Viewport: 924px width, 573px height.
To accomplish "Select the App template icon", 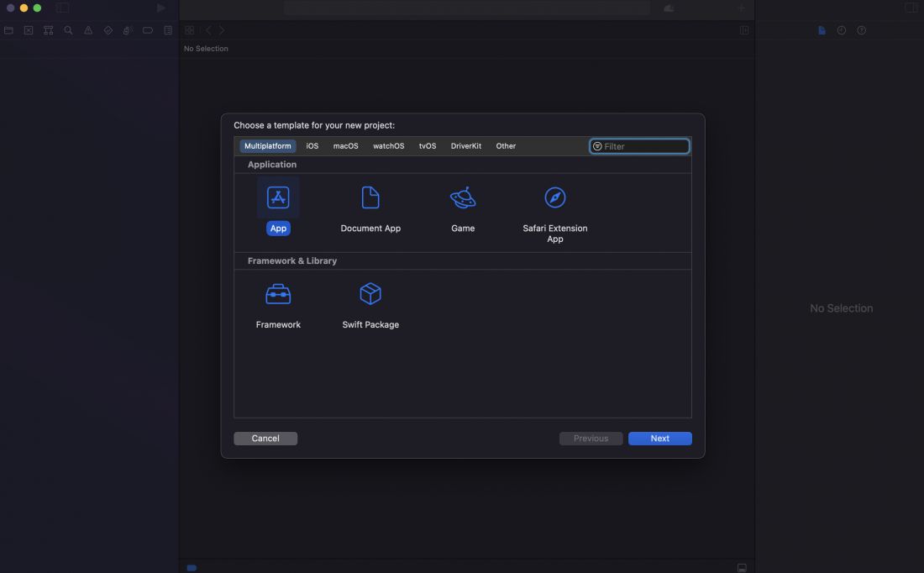I will click(278, 197).
